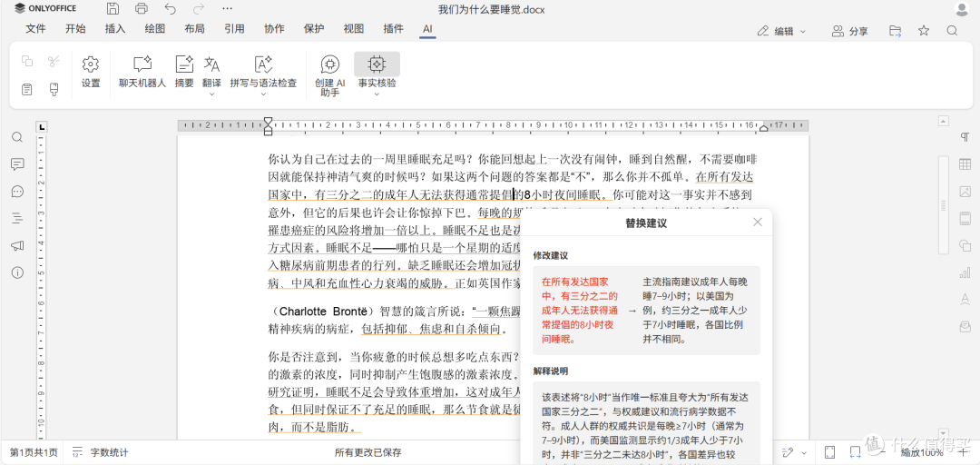Click the Save icon in title bar
The image size is (980, 465).
coord(113,9)
